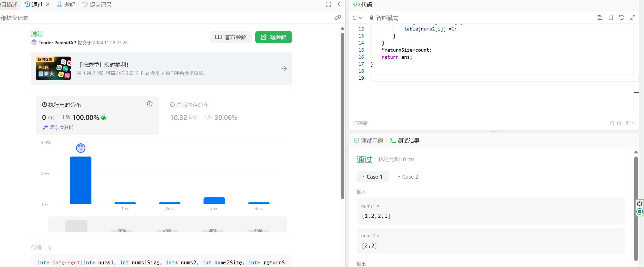Click the runtime chart range slider handle
Image resolution: width=644 pixels, height=267 pixels.
coord(76,226)
